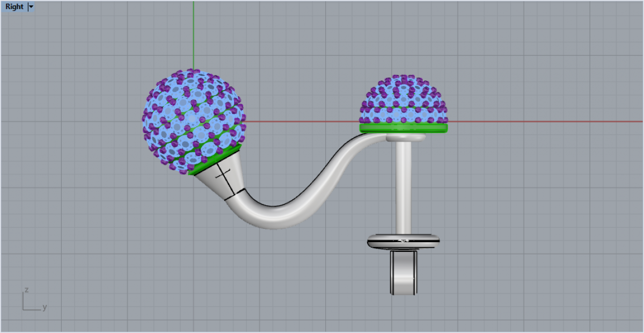Click the z label on the axes icon
The height and width of the screenshot is (333, 644).
click(26, 290)
